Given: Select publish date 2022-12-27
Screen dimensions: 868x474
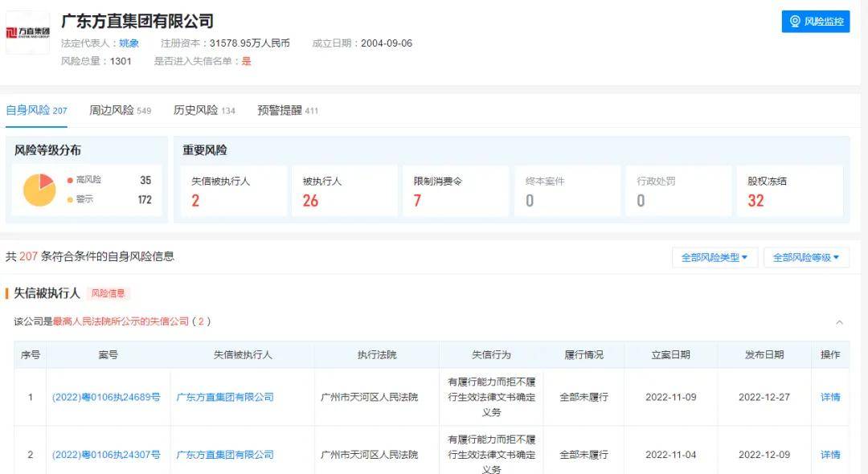Looking at the screenshot, I should pos(764,397).
